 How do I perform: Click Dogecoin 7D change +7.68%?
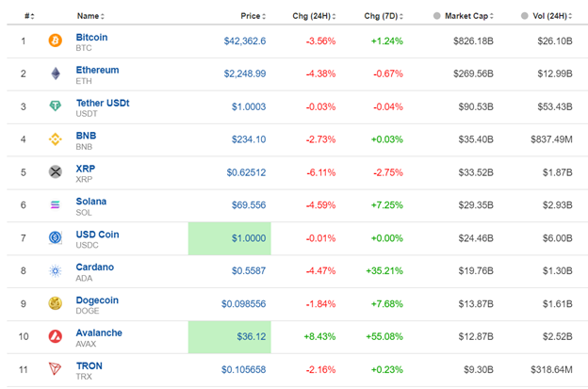click(x=386, y=303)
